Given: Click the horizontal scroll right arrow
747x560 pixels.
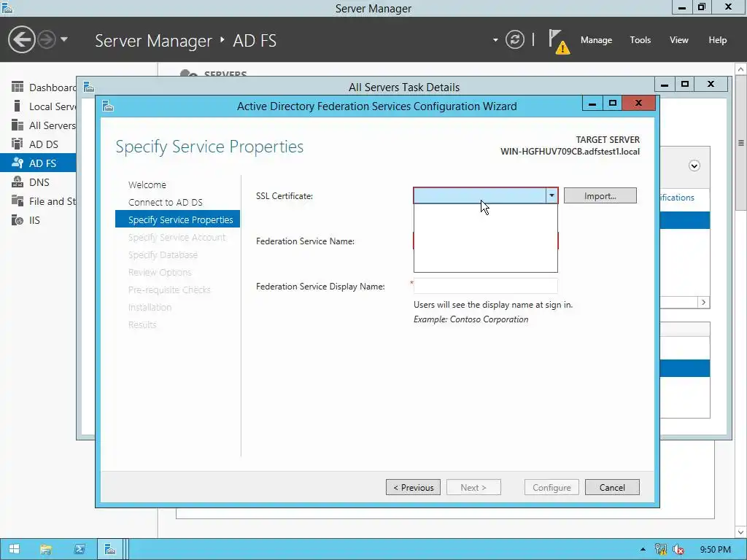Looking at the screenshot, I should tap(704, 303).
